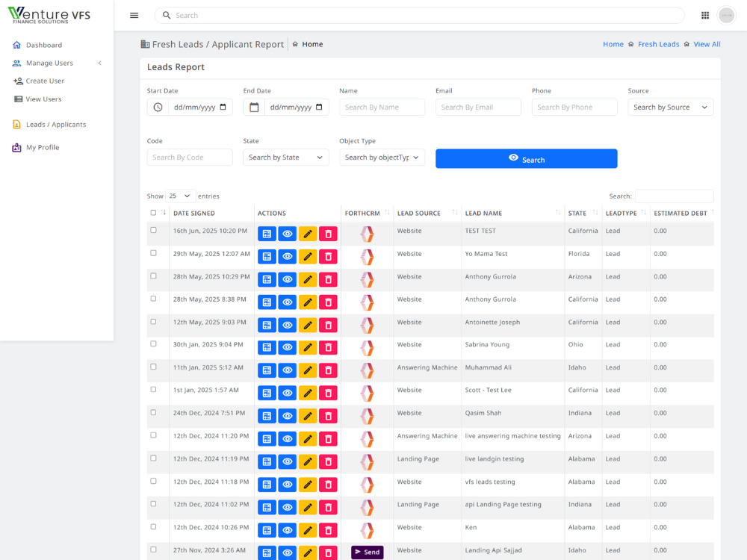Open the Search by State dropdown

[x=286, y=157]
